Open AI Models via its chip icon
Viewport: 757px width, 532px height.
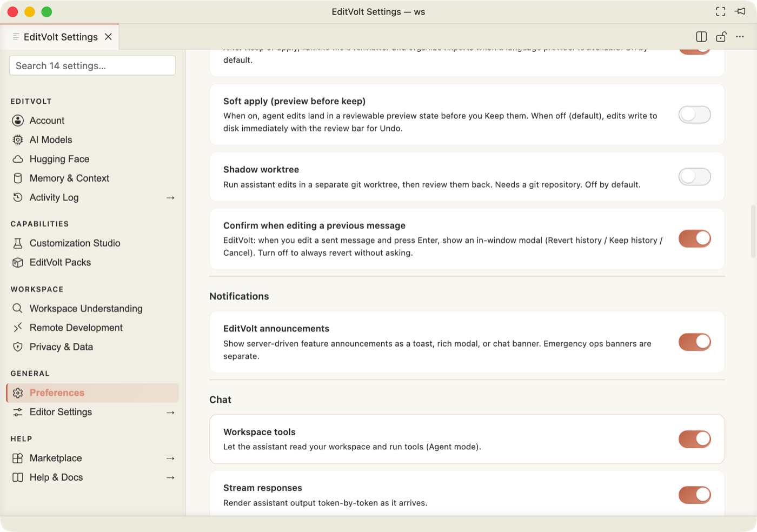[x=18, y=140]
